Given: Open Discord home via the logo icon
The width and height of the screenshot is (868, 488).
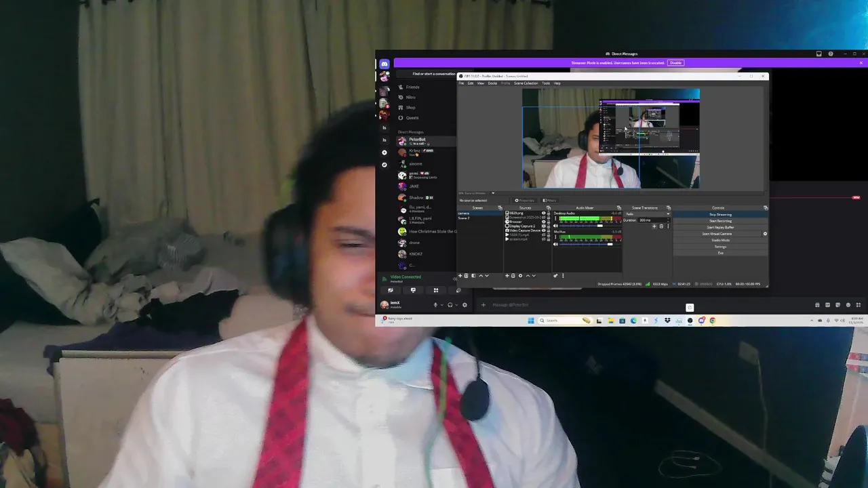Looking at the screenshot, I should tap(384, 63).
